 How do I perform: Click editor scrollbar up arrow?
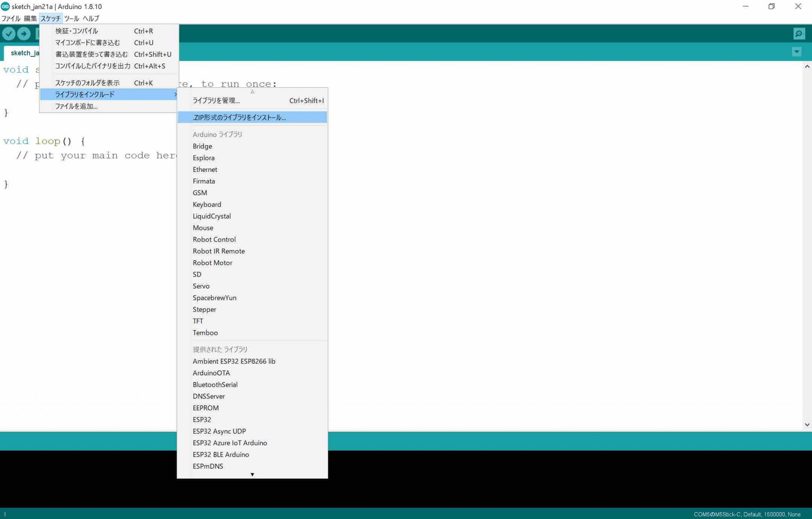click(x=807, y=67)
